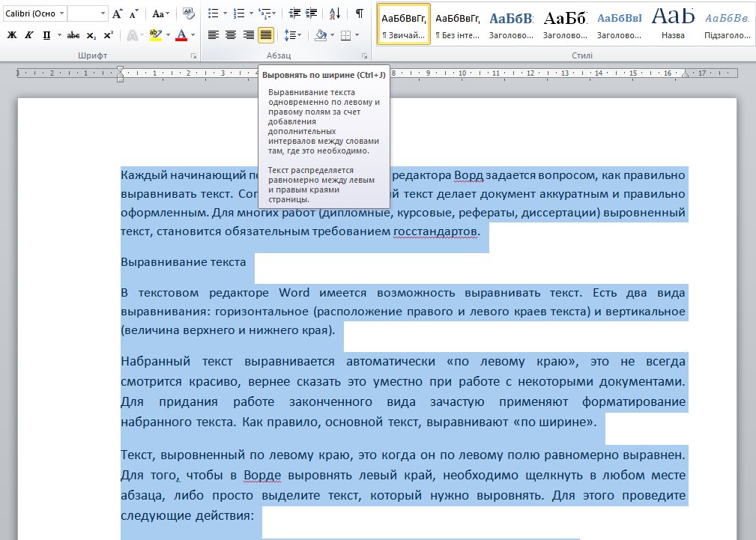Image resolution: width=756 pixels, height=540 pixels.
Task: Apply the red font color
Action: point(181,35)
